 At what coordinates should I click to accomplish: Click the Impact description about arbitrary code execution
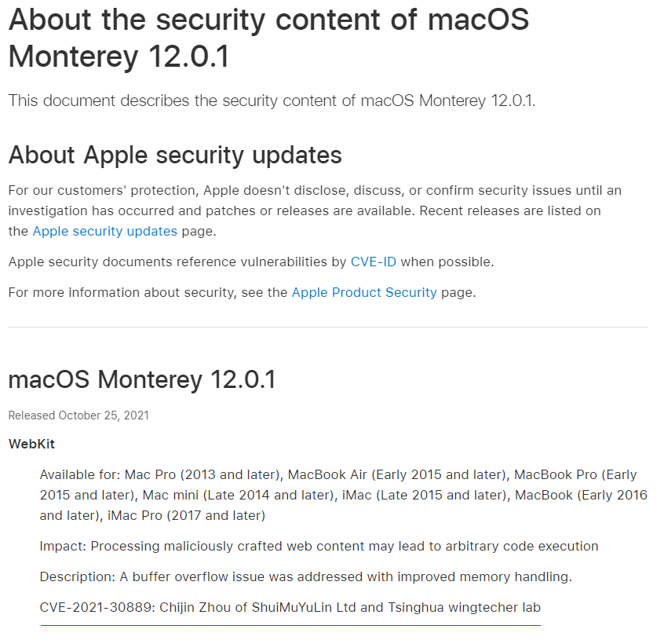coord(319,546)
